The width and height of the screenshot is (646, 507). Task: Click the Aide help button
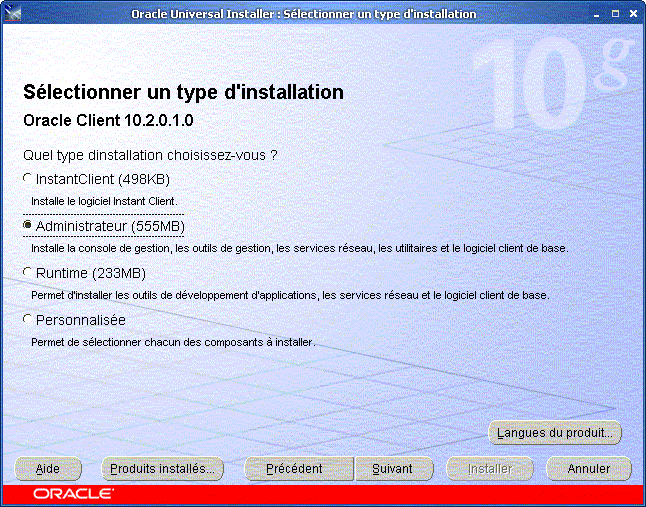[48, 468]
